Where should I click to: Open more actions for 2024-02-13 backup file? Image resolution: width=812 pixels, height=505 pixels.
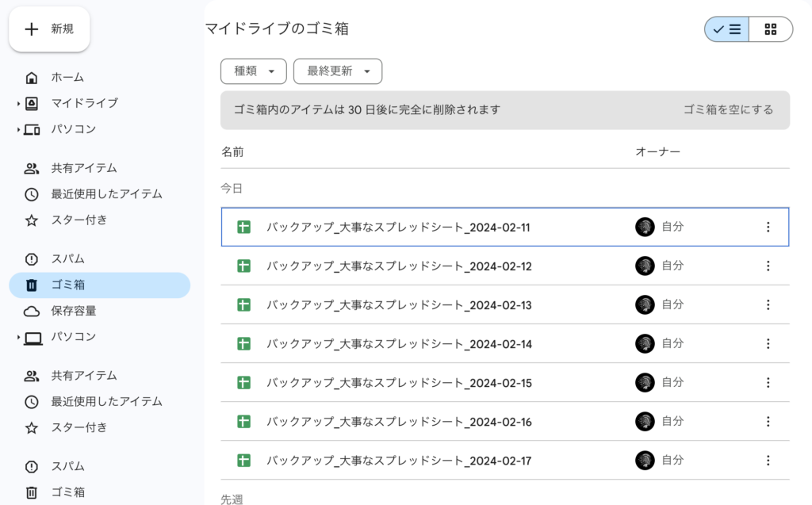[767, 305]
